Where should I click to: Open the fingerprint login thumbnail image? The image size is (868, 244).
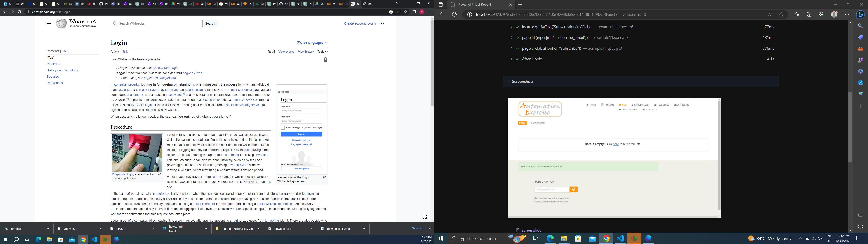(137, 153)
